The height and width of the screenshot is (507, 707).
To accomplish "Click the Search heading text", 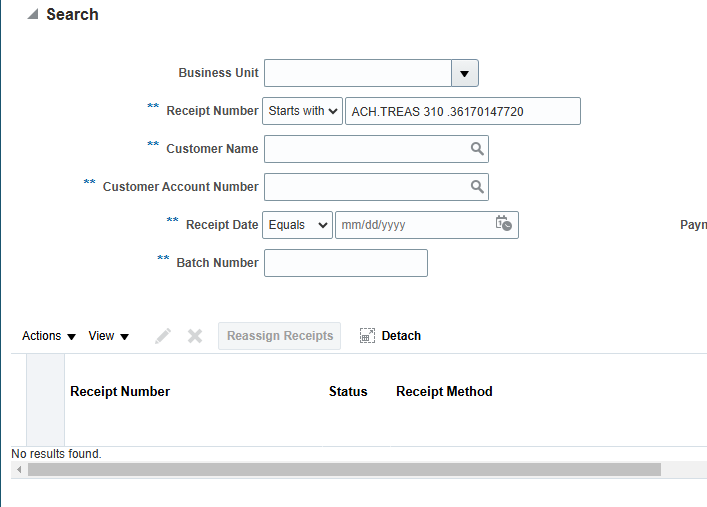I will coord(72,14).
